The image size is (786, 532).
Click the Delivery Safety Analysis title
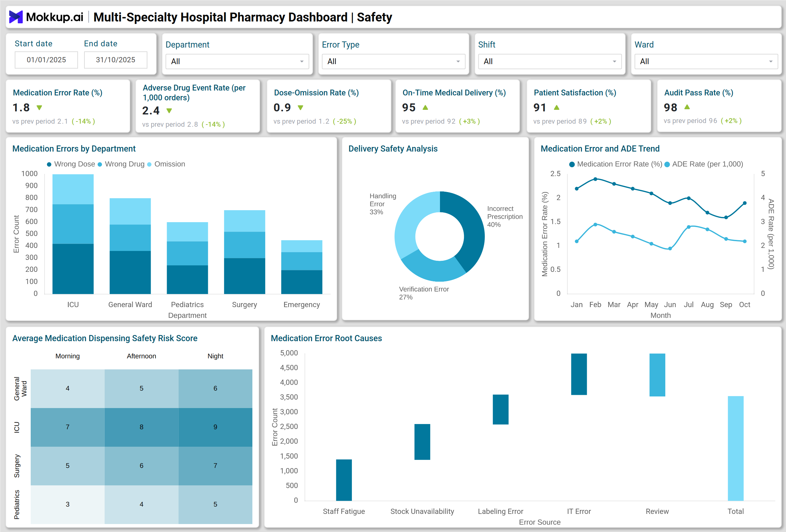click(393, 149)
